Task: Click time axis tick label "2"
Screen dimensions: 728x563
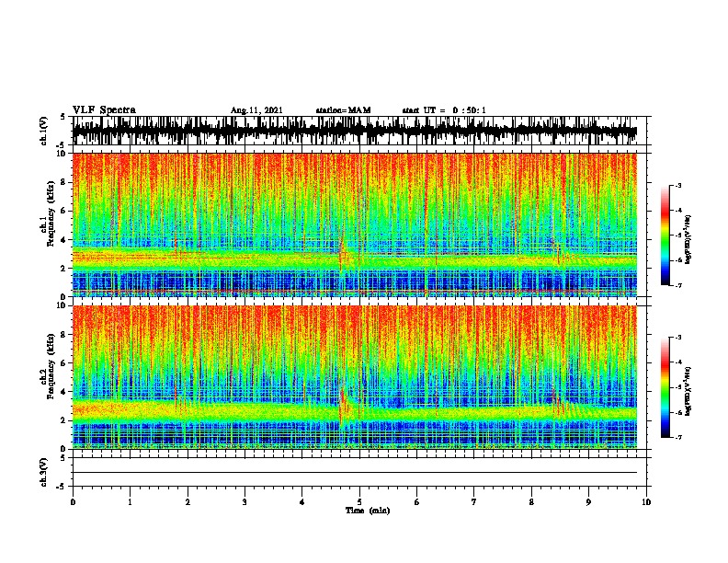Action: tap(188, 502)
